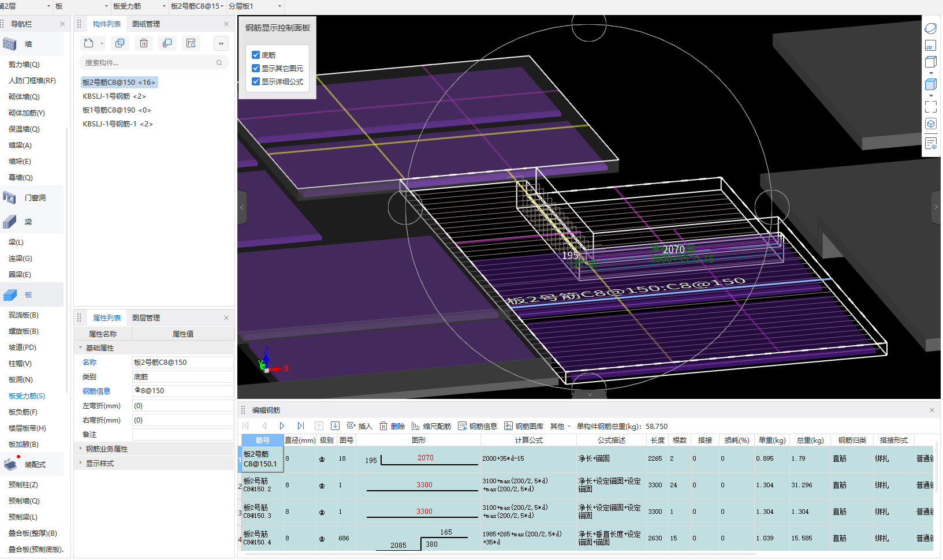Image resolution: width=943 pixels, height=560 pixels.
Task: Close the 导航栏 navigation panel
Action: [62, 24]
